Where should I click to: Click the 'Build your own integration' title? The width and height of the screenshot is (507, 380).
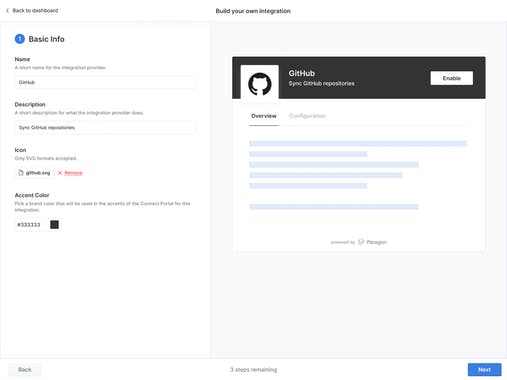click(253, 11)
